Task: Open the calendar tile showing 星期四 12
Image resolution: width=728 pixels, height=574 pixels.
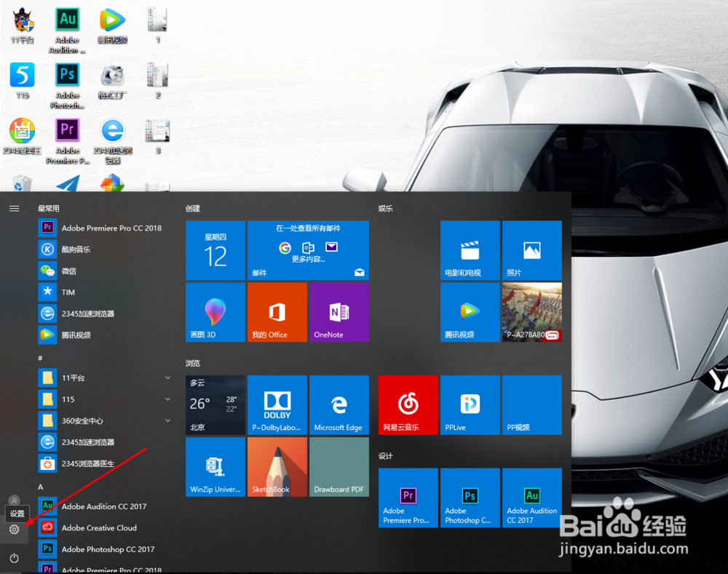Action: click(215, 250)
